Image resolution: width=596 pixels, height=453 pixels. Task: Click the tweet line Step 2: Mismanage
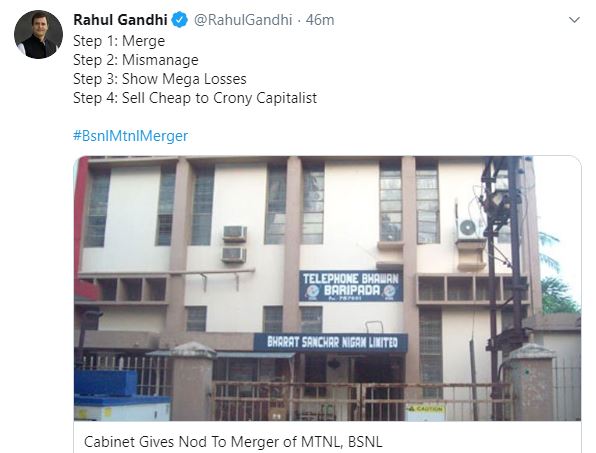(136, 60)
